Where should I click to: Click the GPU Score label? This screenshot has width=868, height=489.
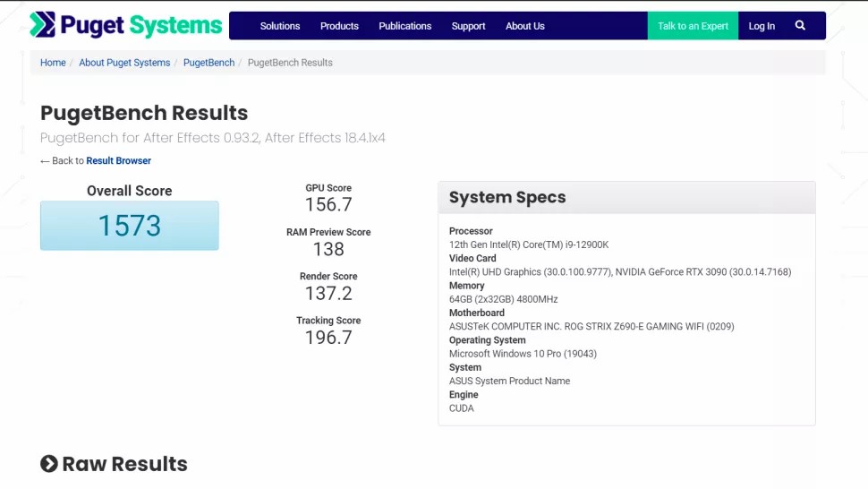[x=328, y=188]
